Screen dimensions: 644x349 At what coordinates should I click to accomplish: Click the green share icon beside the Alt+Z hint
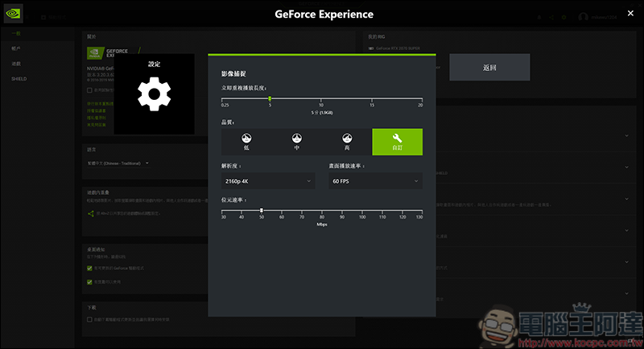(x=91, y=214)
